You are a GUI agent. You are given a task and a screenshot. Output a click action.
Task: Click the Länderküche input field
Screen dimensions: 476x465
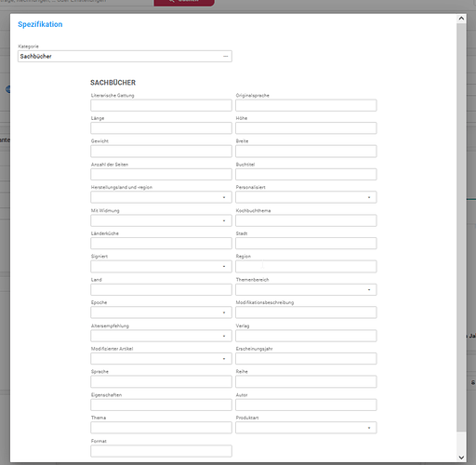(x=161, y=244)
